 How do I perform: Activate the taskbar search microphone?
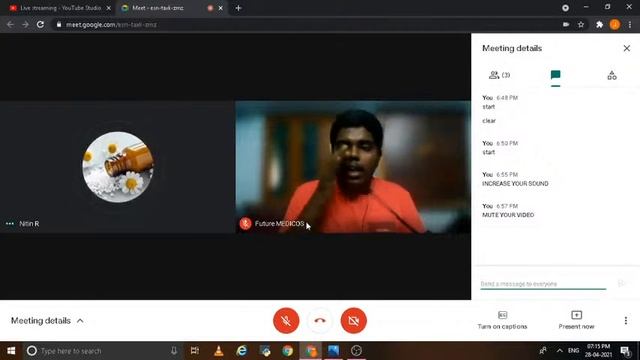click(x=173, y=351)
